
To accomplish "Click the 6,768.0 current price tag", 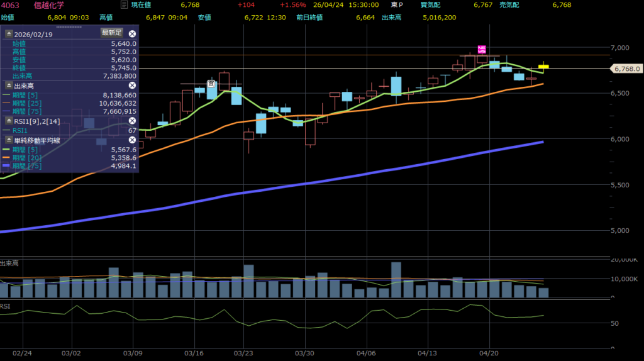I will click(x=627, y=69).
